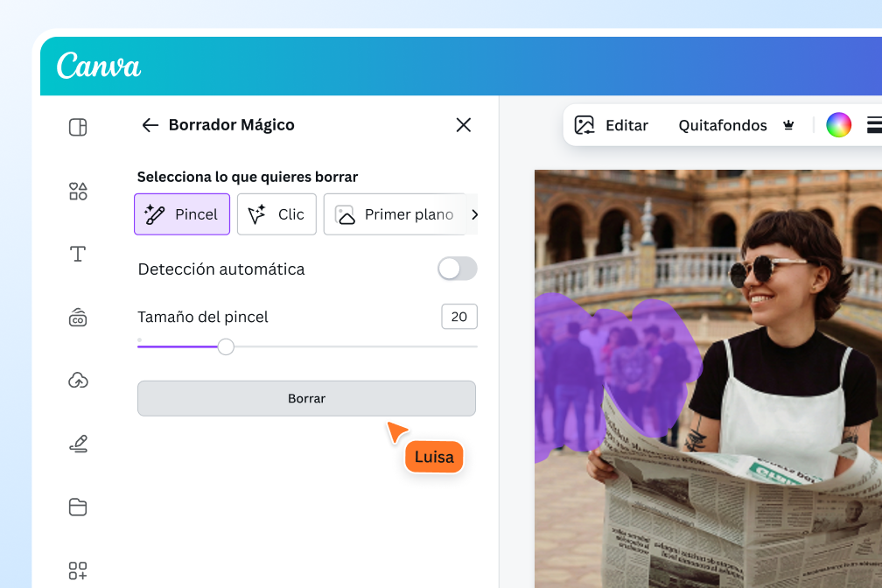
Task: Open the Elements shapes sidebar icon
Action: click(x=78, y=192)
